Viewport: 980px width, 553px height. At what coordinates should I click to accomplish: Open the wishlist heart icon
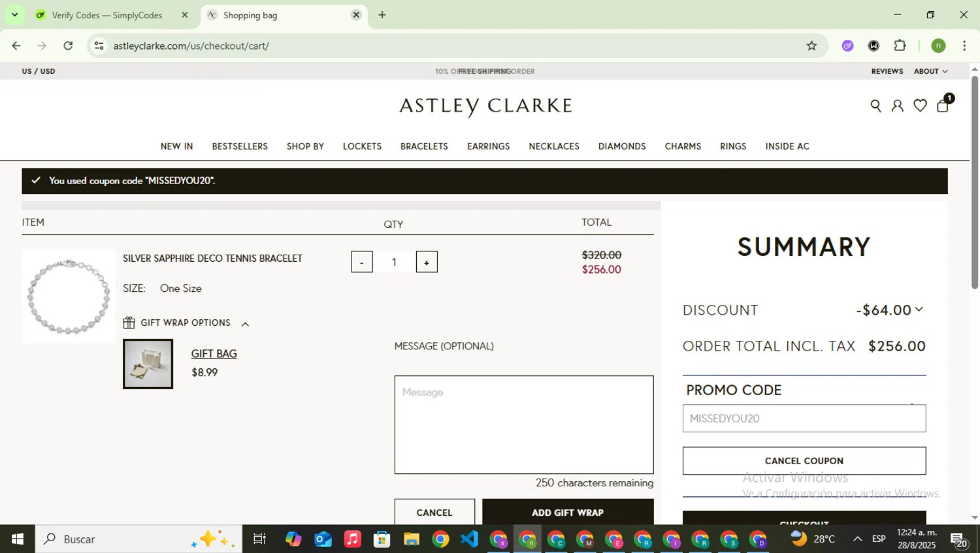click(x=920, y=106)
